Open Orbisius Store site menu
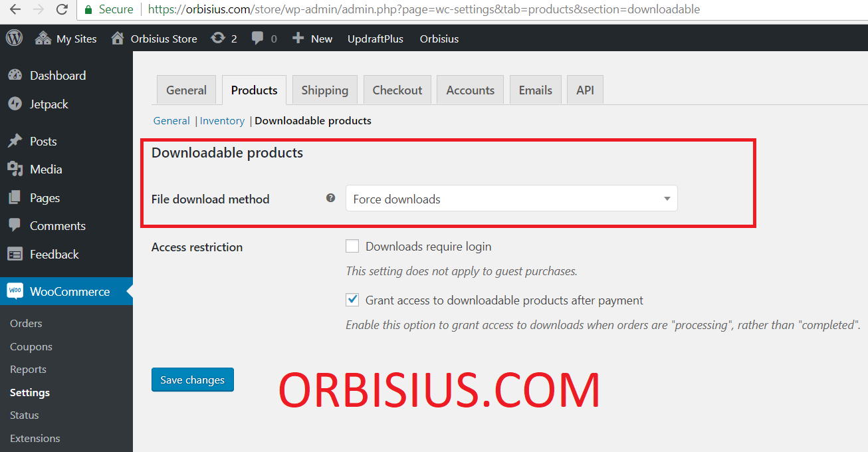This screenshot has width=868, height=452. (x=154, y=39)
